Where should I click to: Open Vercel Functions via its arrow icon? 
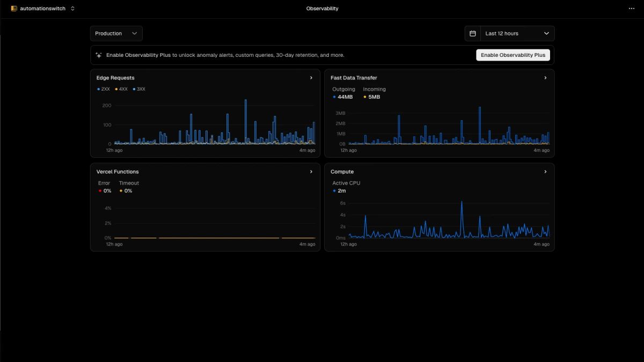311,172
